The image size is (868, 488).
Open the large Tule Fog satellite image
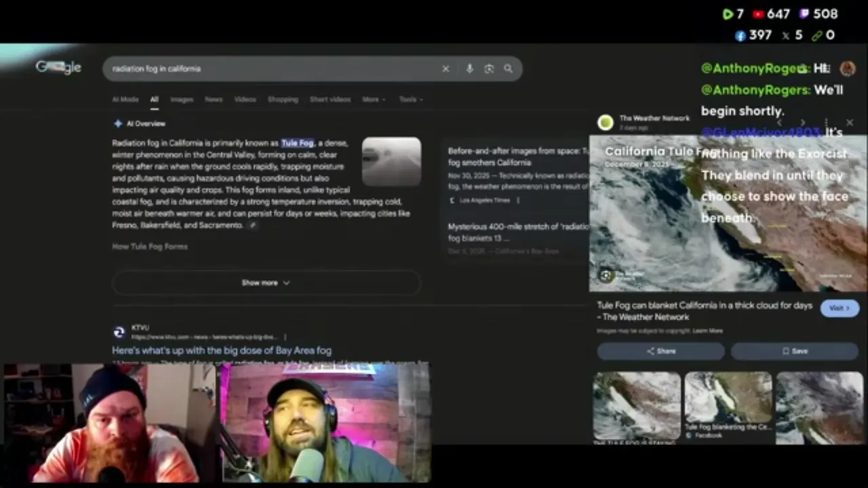(728, 213)
